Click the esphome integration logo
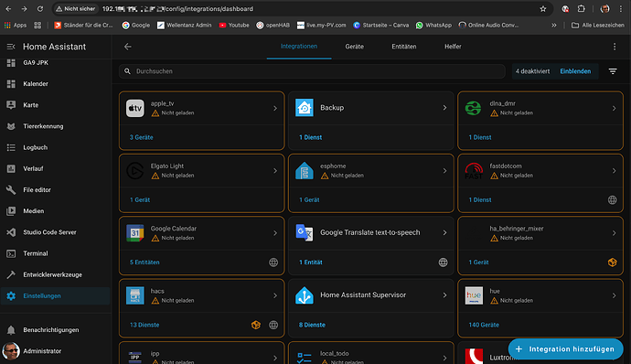The width and height of the screenshot is (631, 364). pos(305,171)
